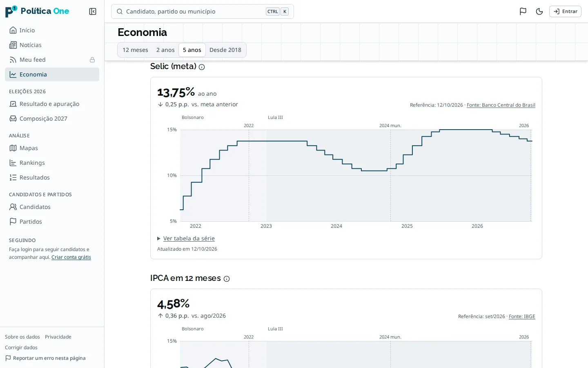This screenshot has width=588, height=368.
Task: Open Privacidade link
Action: click(58, 337)
